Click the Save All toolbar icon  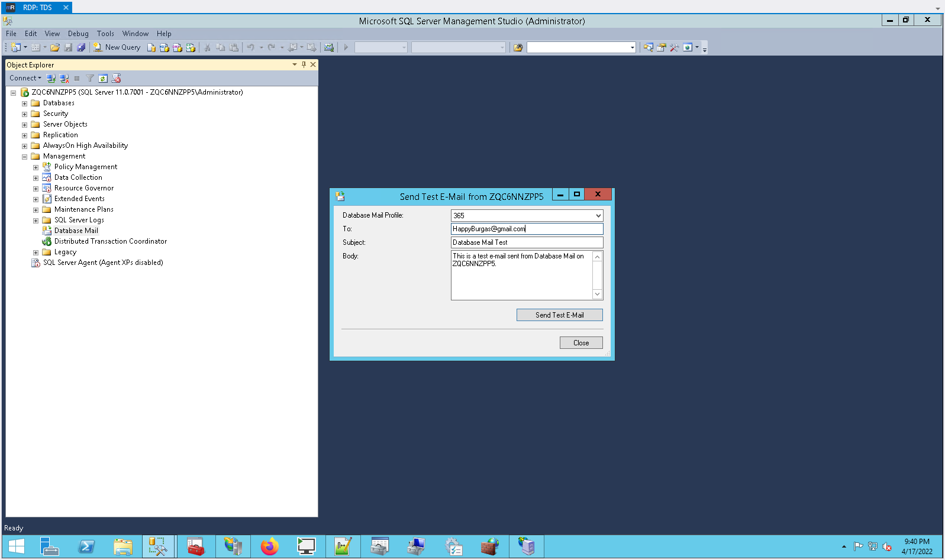[81, 47]
